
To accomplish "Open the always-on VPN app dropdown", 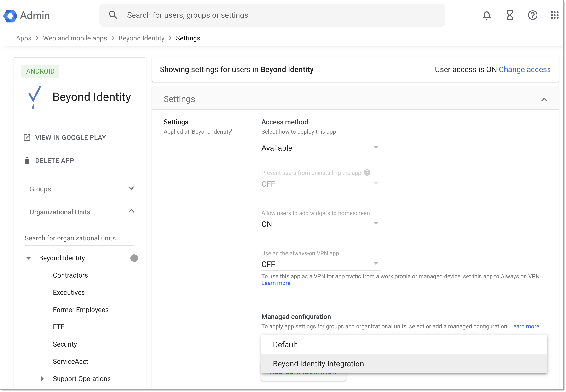I will click(321, 264).
